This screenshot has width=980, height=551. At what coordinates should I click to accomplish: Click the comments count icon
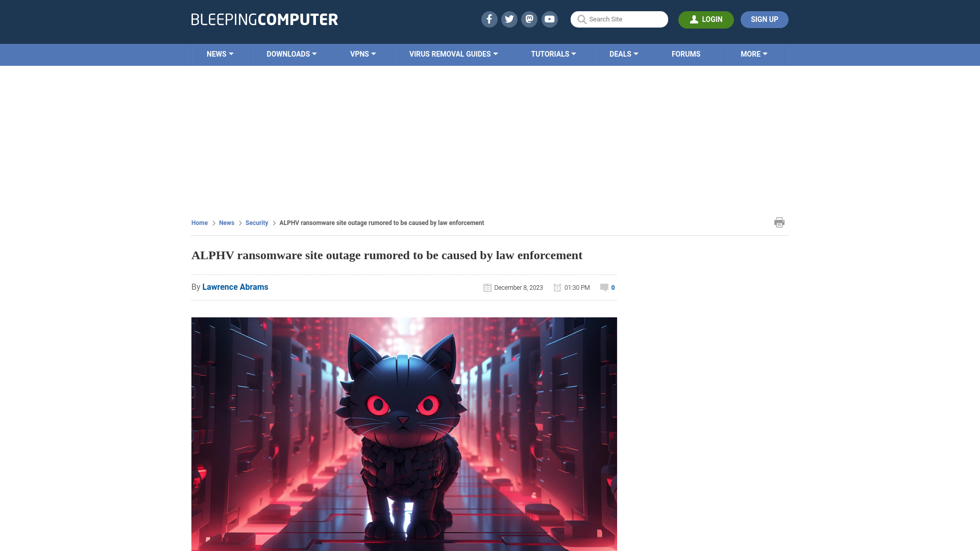[x=603, y=287]
